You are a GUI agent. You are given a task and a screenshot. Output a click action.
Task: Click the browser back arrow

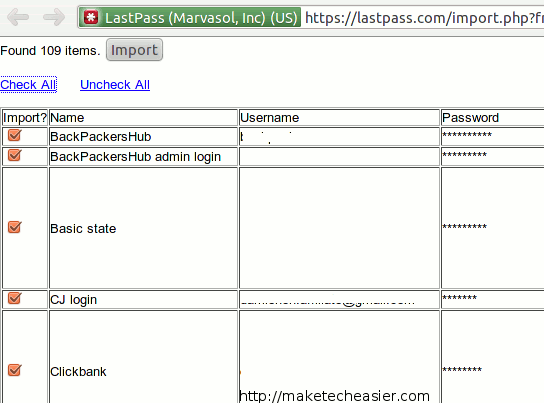point(18,17)
